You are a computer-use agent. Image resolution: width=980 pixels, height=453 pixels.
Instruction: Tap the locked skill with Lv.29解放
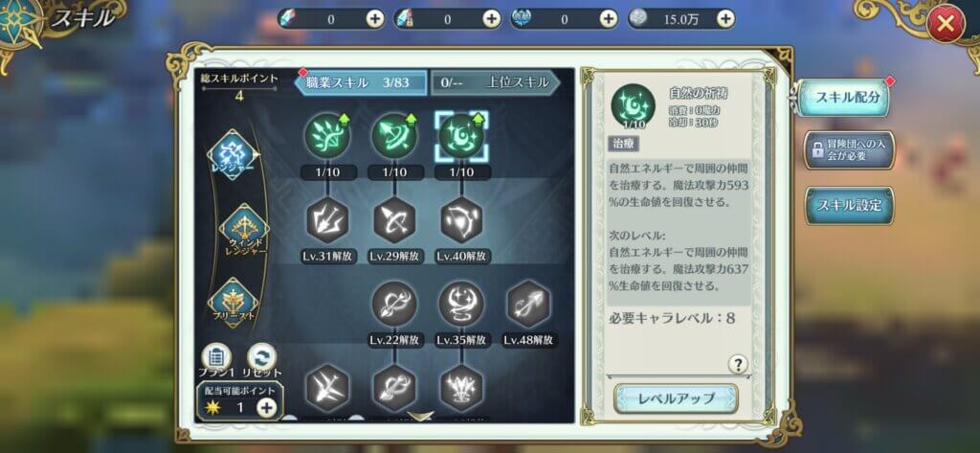tap(394, 220)
